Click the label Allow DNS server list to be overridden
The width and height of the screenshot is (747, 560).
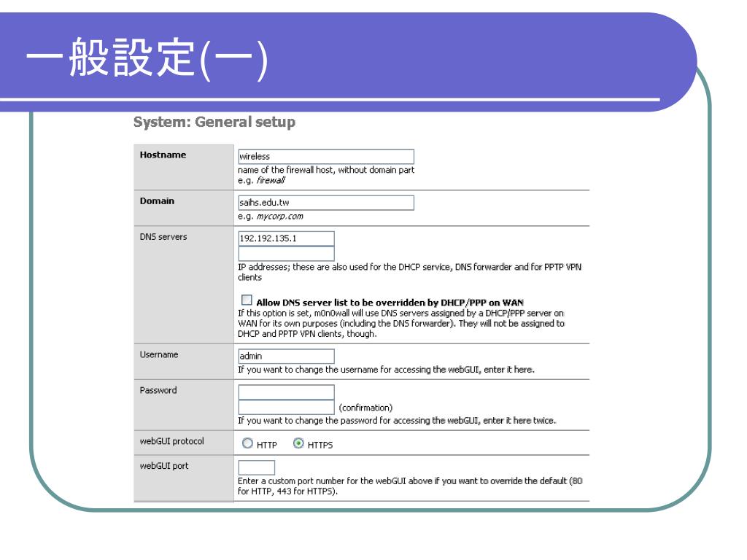tap(390, 303)
